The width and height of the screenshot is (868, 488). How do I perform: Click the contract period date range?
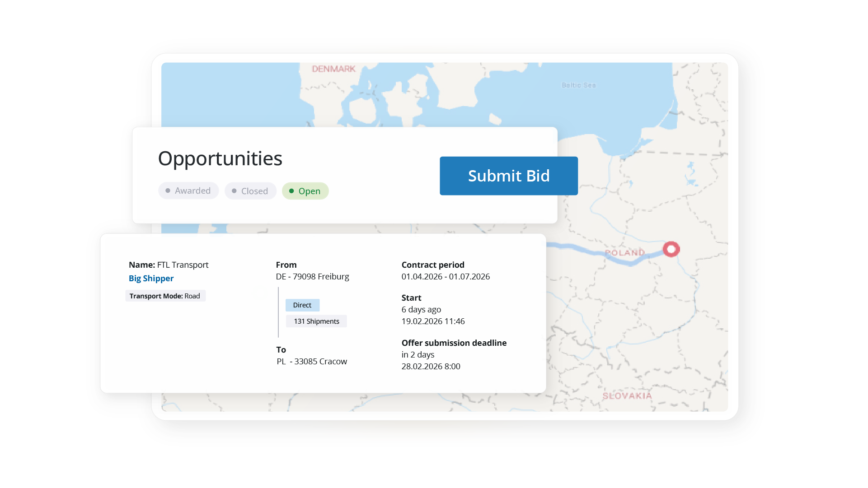[446, 277]
